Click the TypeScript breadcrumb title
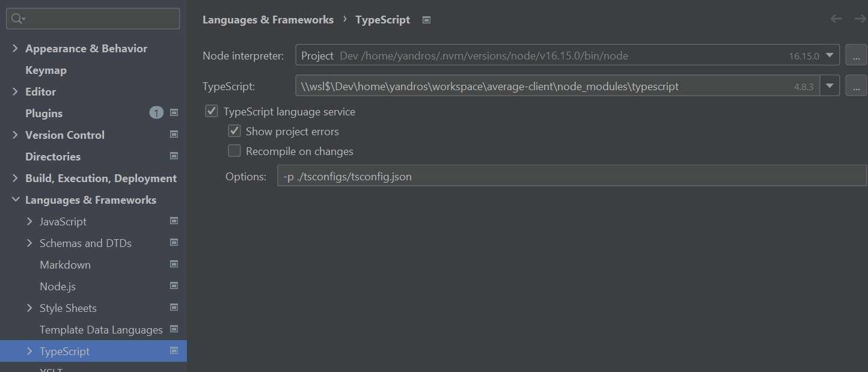 coord(383,20)
